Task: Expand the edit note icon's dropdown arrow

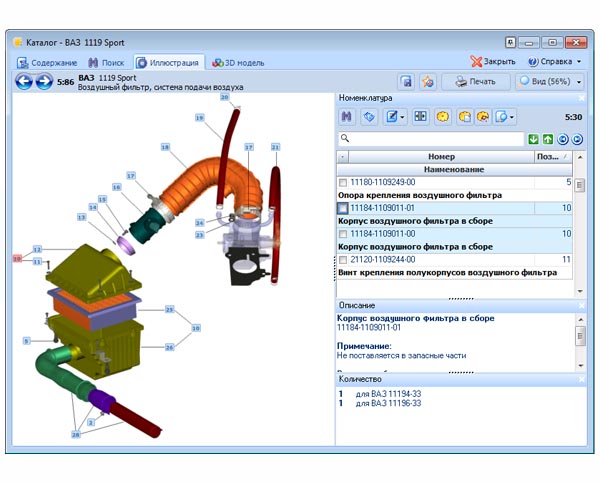Action: 402,117
